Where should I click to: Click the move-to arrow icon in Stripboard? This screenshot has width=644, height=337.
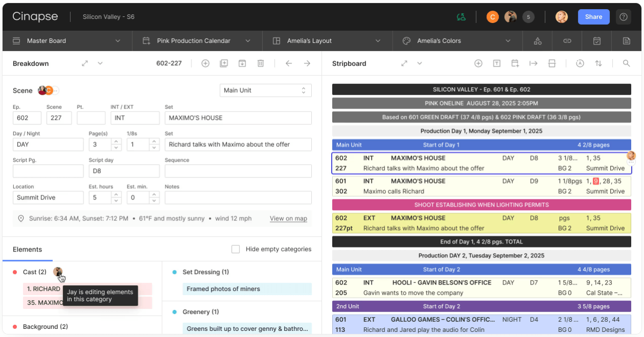[533, 63]
